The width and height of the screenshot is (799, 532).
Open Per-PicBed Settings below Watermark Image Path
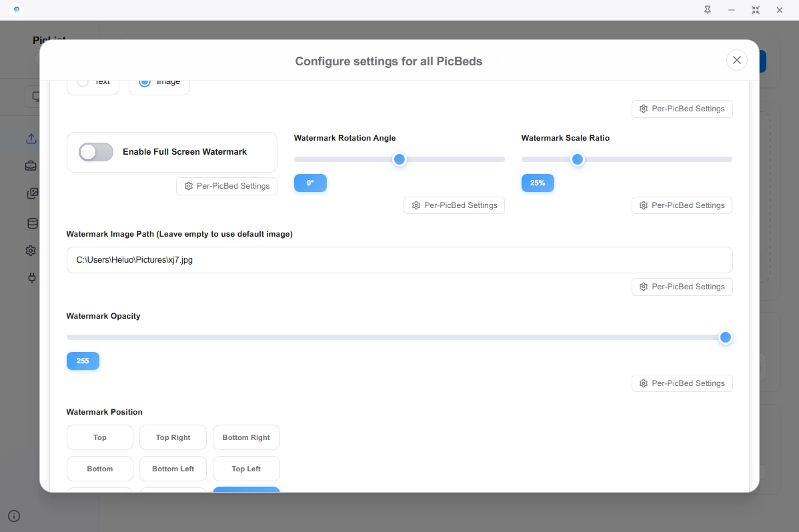pos(682,287)
